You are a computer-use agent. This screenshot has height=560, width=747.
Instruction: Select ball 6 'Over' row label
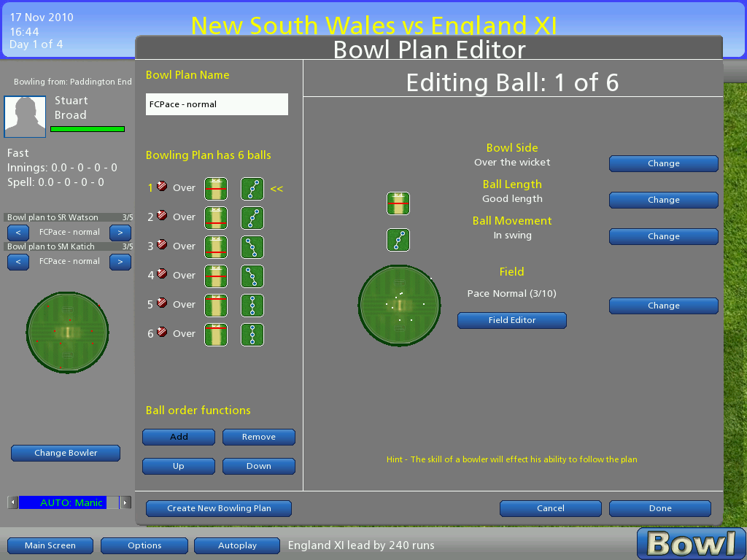[184, 334]
